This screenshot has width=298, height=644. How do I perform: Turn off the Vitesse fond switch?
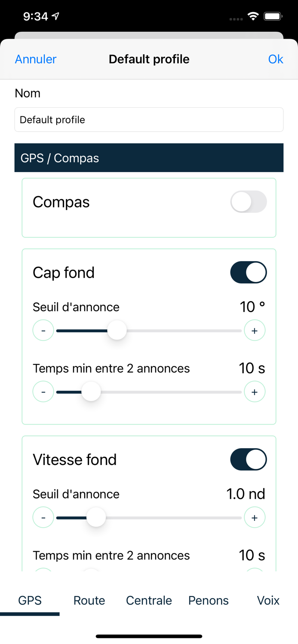pos(249,459)
